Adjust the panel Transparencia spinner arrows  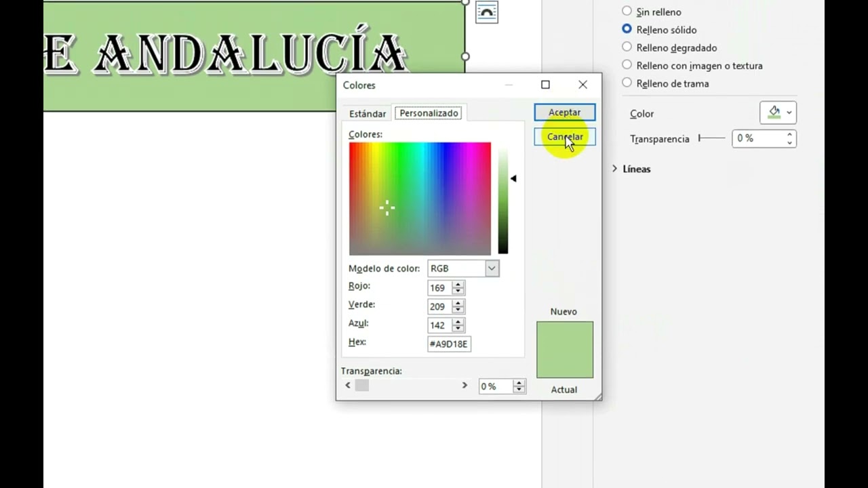pos(789,138)
